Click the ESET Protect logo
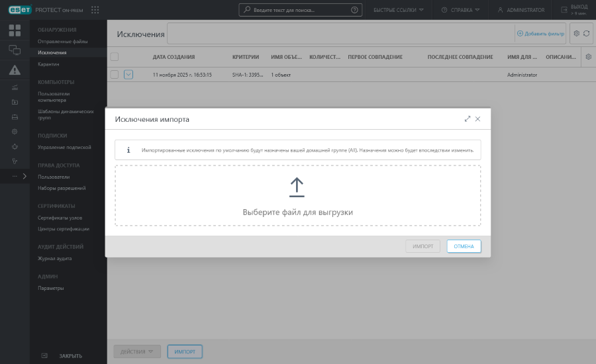The width and height of the screenshot is (596, 364). [x=46, y=10]
